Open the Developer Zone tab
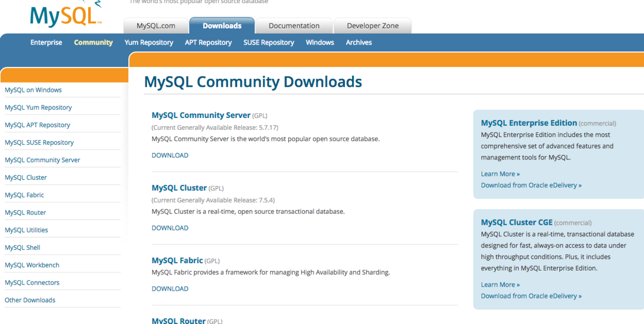The image size is (644, 324). (x=372, y=25)
